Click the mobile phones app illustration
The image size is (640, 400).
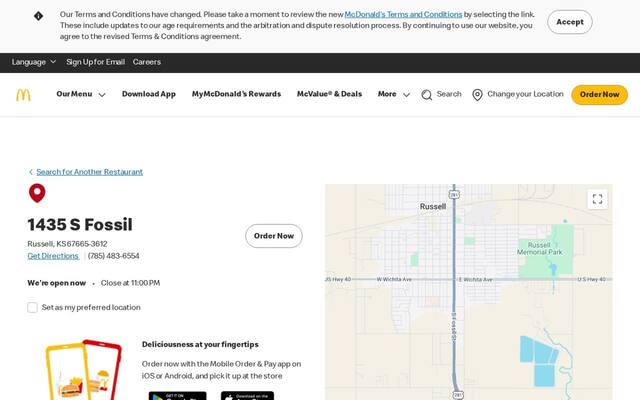[83, 370]
